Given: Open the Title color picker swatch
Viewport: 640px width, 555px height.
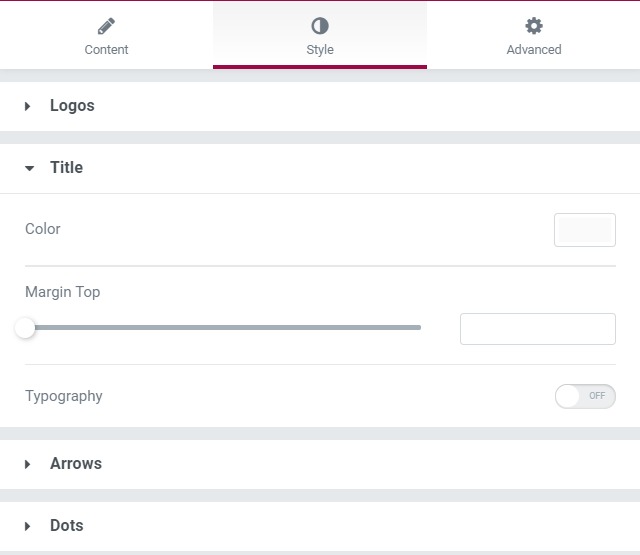Looking at the screenshot, I should pos(584,230).
